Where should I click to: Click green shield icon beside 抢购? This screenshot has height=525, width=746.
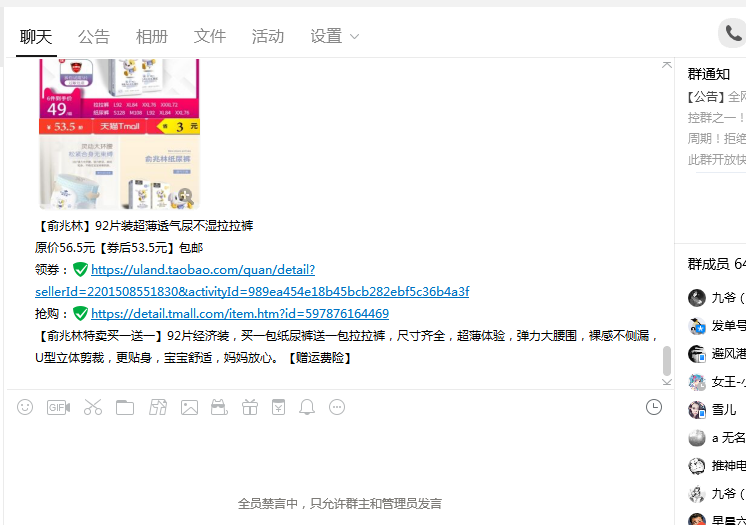point(80,313)
